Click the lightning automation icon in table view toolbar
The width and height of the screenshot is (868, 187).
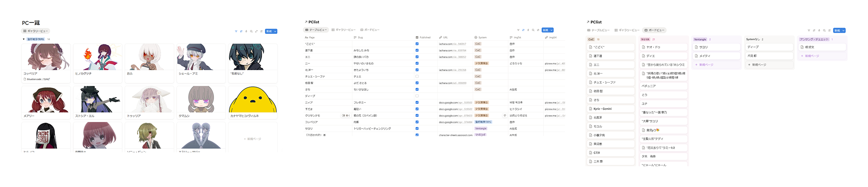528,30
